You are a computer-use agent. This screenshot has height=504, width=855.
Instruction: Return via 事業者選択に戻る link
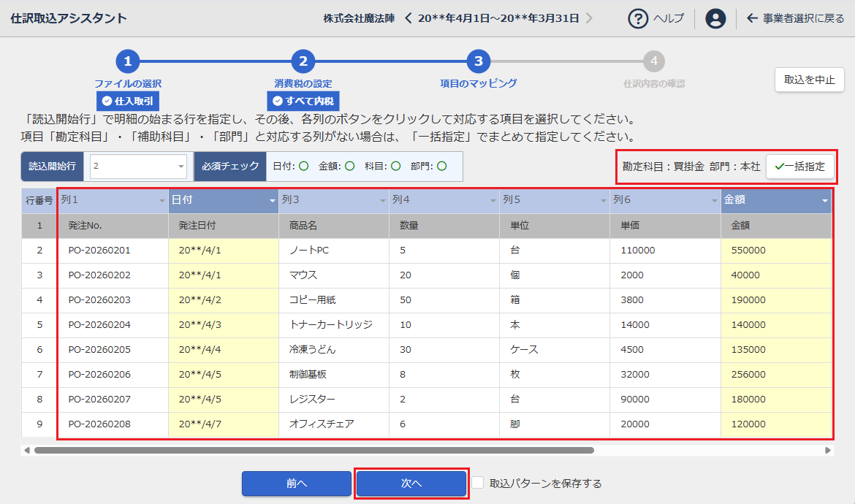(x=796, y=18)
